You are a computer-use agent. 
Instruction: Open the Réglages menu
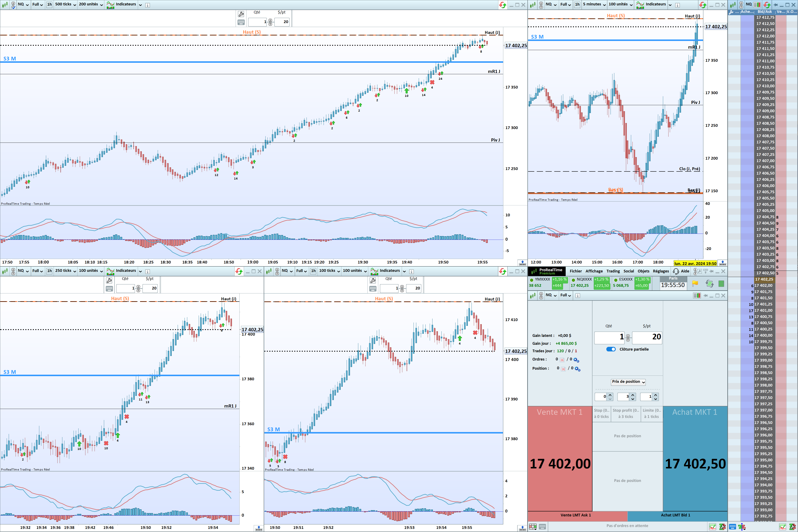tap(661, 271)
